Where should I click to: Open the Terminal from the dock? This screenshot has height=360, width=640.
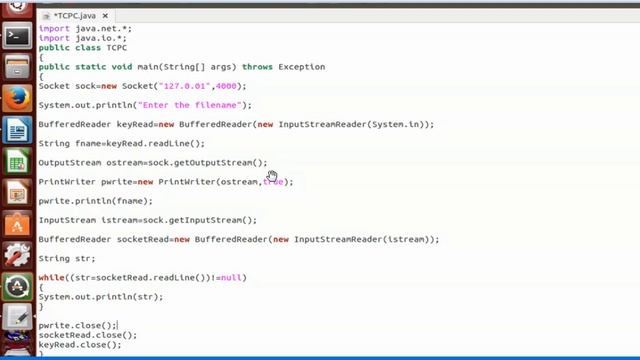pyautogui.click(x=17, y=36)
